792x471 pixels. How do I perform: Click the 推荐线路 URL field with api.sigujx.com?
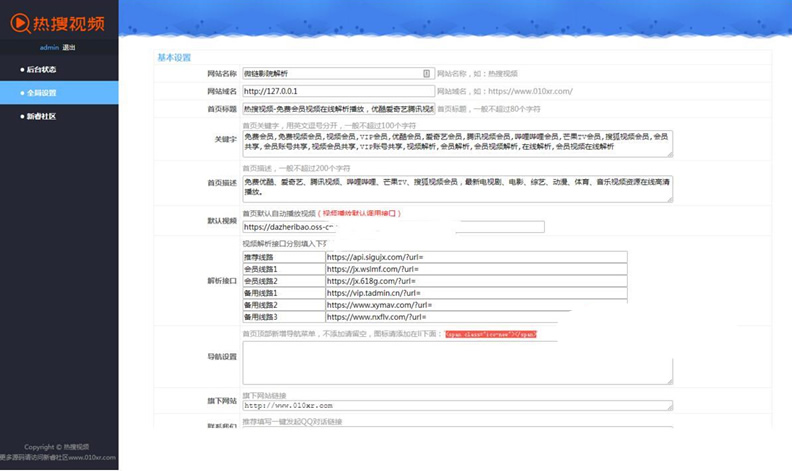[476, 257]
